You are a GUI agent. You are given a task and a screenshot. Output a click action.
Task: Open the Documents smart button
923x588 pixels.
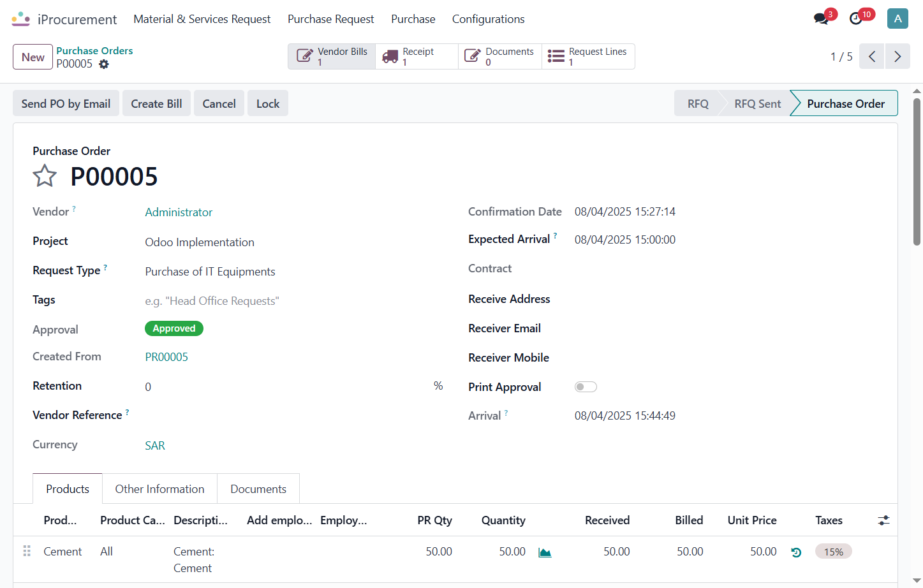coord(500,56)
